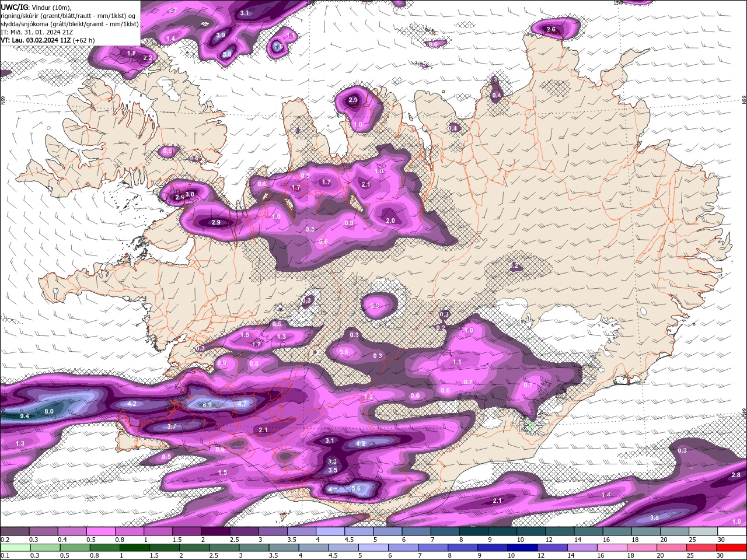Click the dusky mauve 0.2–0.3 snow legend swatch
Viewport: 747px width, 560px height.
tap(15, 531)
